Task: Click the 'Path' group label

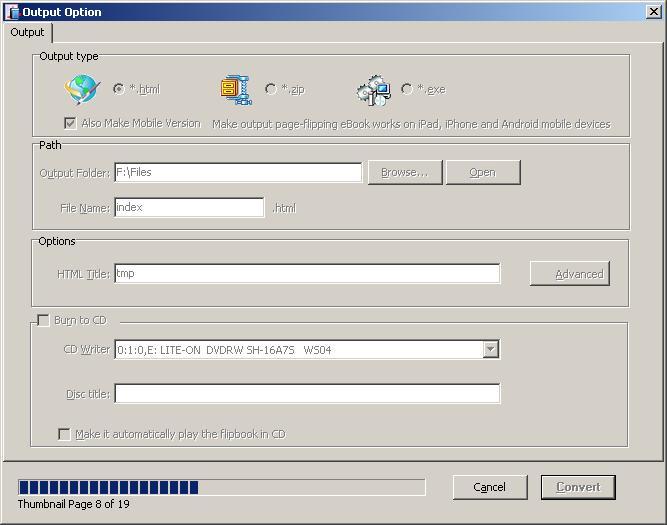Action: [50, 145]
